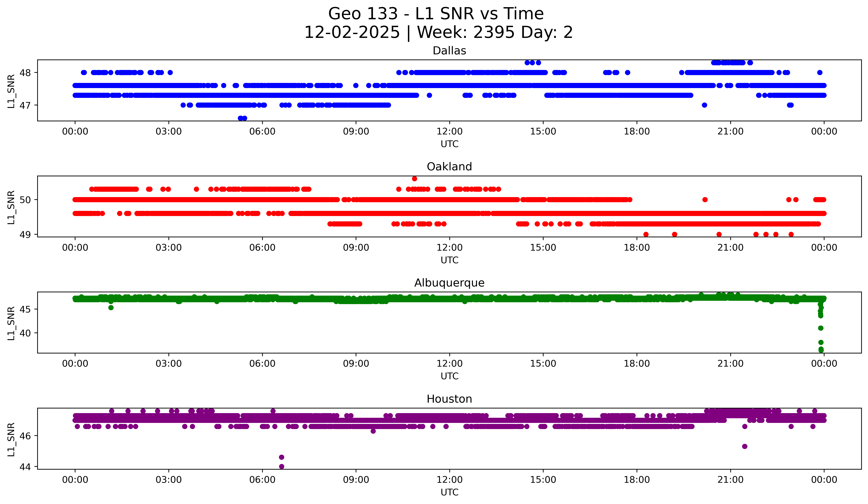This screenshot has width=868, height=504.
Task: Click the main title "Geo 133 - L1 SNR vs Time"
Action: tap(436, 14)
